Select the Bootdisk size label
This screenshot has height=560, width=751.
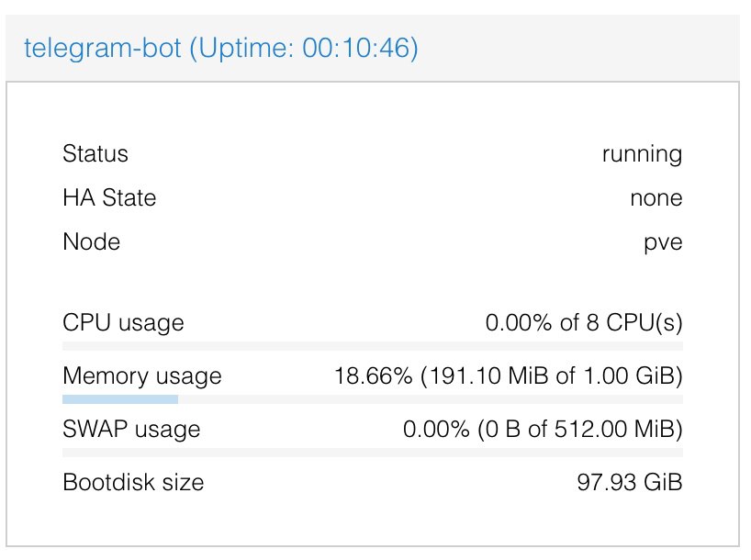pos(134,482)
